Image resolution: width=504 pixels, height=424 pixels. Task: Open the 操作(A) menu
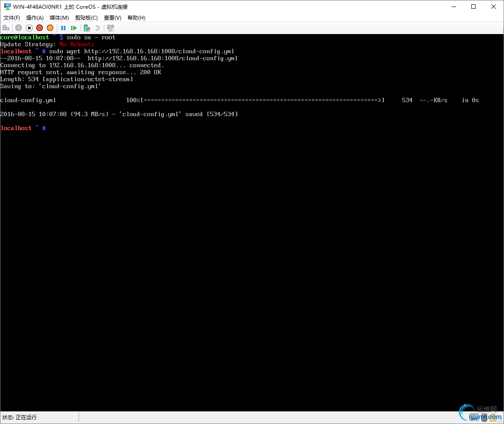click(35, 17)
